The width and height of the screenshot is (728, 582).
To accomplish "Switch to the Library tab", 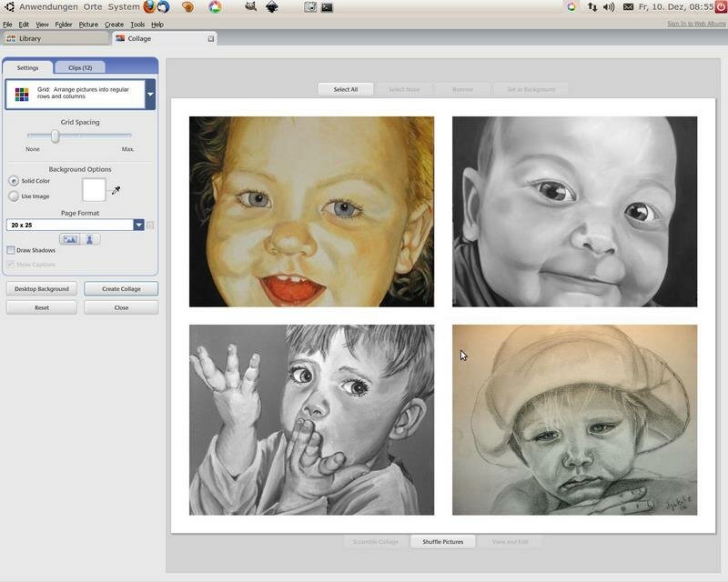I will (56, 38).
